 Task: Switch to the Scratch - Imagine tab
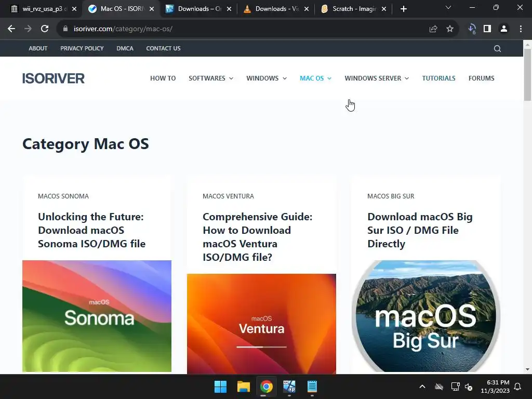(x=353, y=9)
